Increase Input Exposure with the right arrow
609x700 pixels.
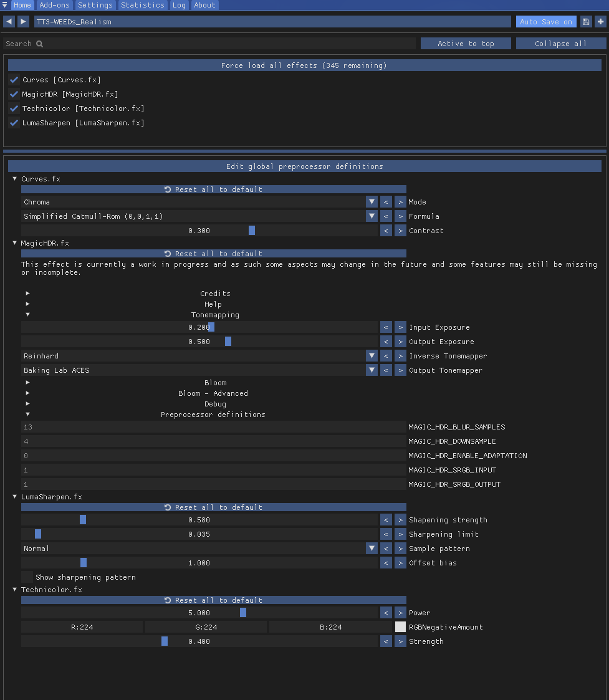pyautogui.click(x=400, y=327)
